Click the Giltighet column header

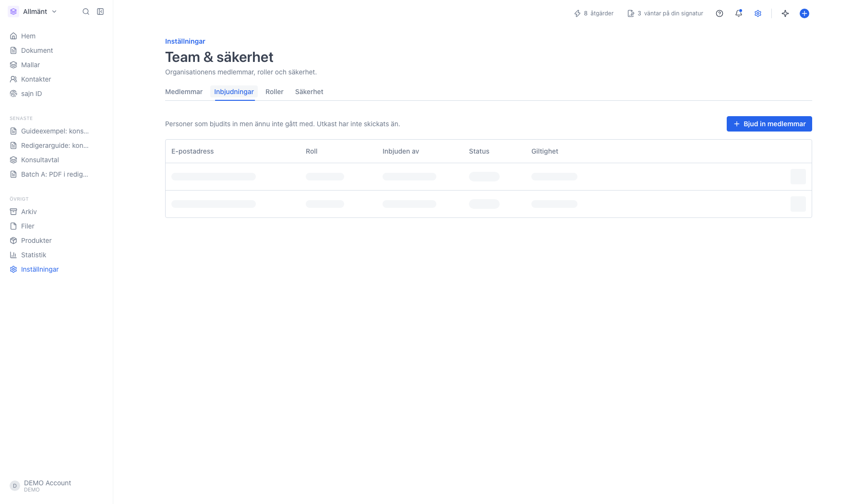[x=545, y=151]
